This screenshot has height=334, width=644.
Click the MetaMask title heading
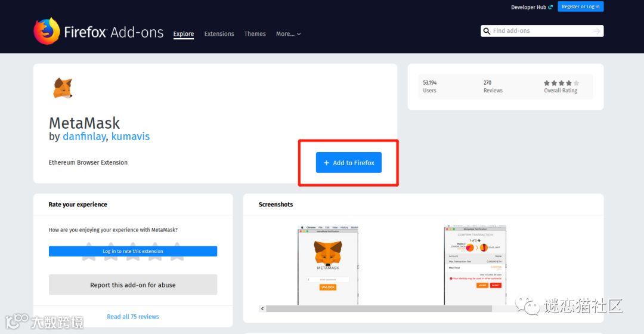(x=84, y=123)
